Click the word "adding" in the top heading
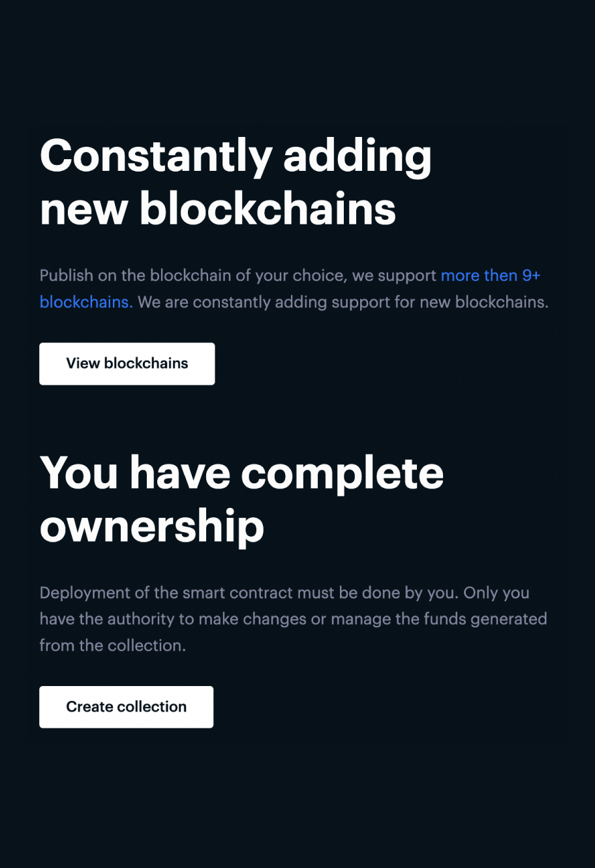The height and width of the screenshot is (868, 595). coord(357,157)
